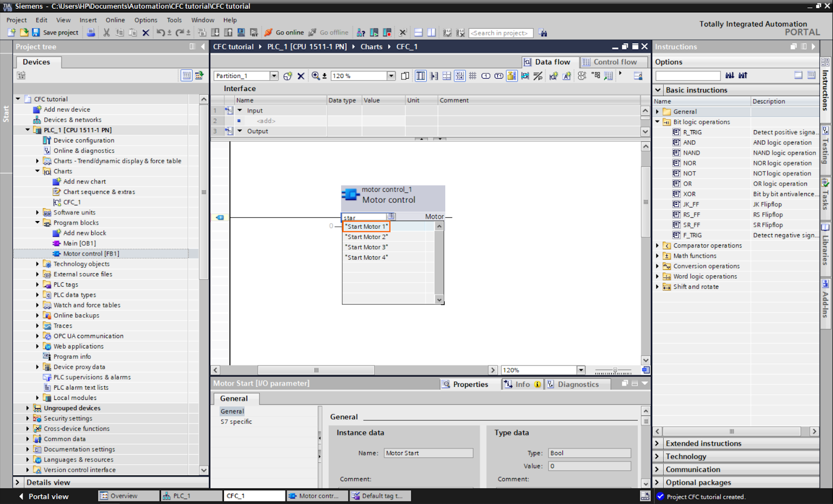Click the Go online button
Image resolution: width=833 pixels, height=504 pixels.
(284, 32)
